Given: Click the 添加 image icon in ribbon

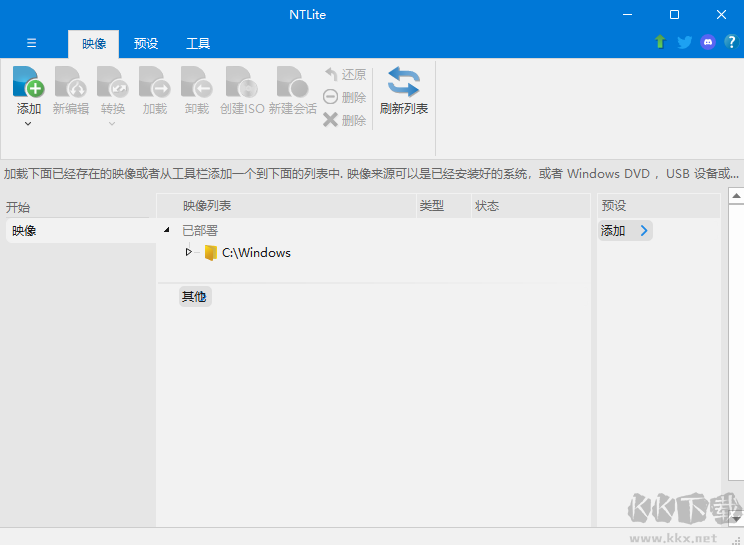Looking at the screenshot, I should click(28, 82).
